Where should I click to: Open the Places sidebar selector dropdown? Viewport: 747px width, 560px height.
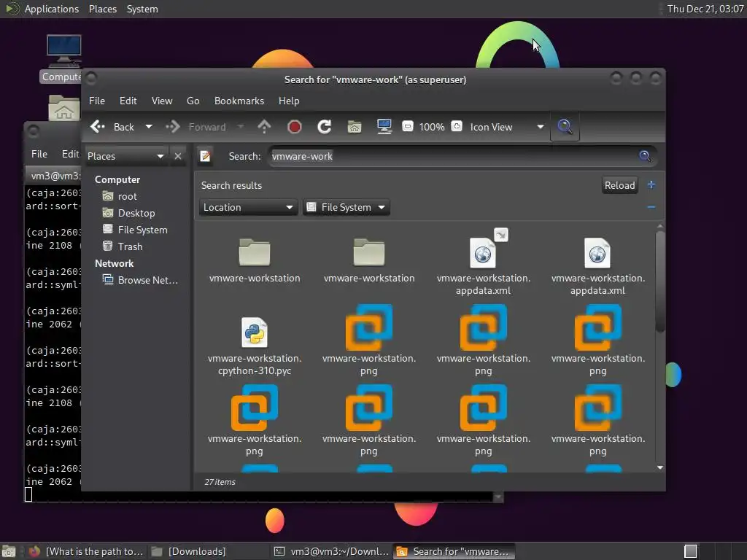tap(125, 156)
